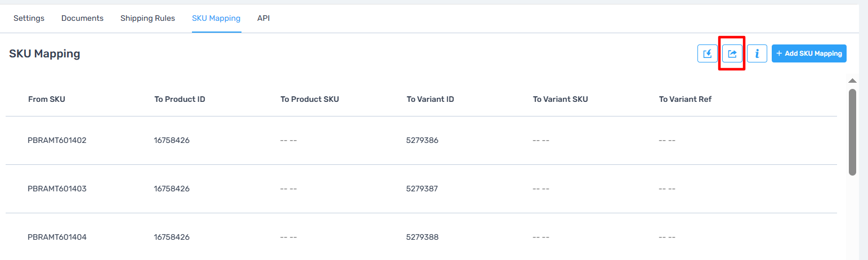
Task: Click the To Product SKU column header
Action: [x=310, y=100]
